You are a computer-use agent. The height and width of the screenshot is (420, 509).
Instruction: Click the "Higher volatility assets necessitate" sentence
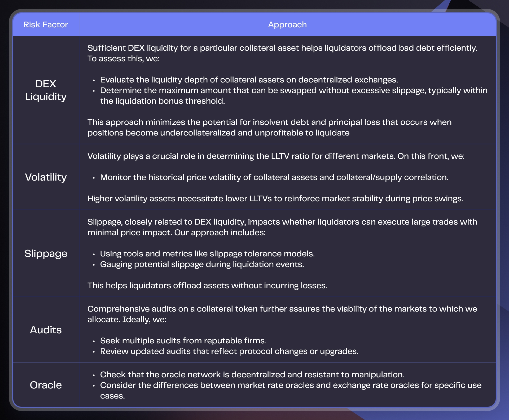pyautogui.click(x=275, y=199)
